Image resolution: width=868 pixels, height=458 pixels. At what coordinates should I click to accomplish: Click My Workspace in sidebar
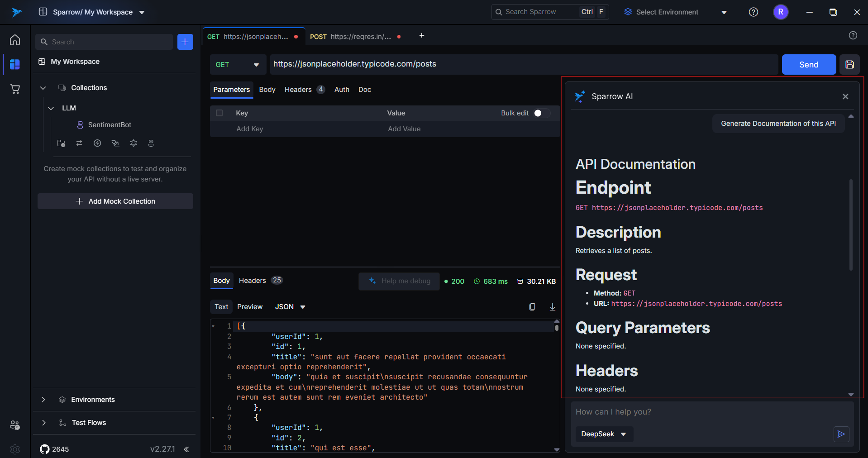coord(75,62)
